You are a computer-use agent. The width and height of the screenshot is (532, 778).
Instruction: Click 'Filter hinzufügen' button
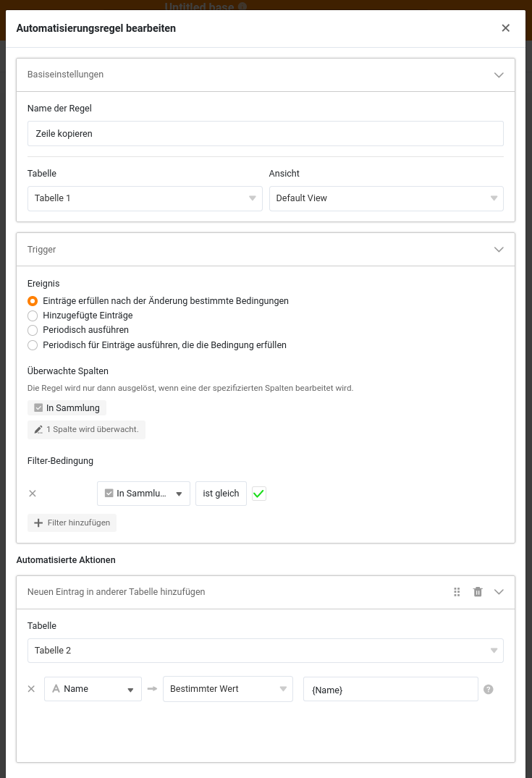72,523
